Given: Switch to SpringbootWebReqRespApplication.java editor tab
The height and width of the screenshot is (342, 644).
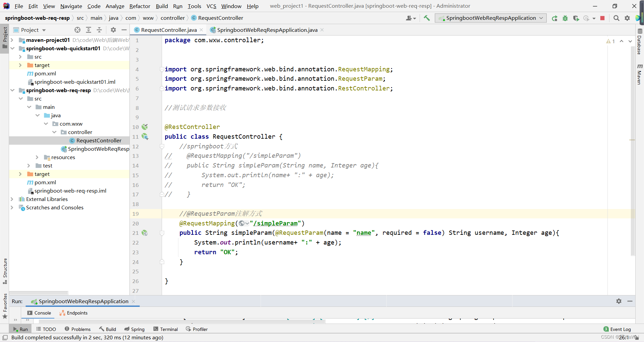Looking at the screenshot, I should (x=267, y=30).
